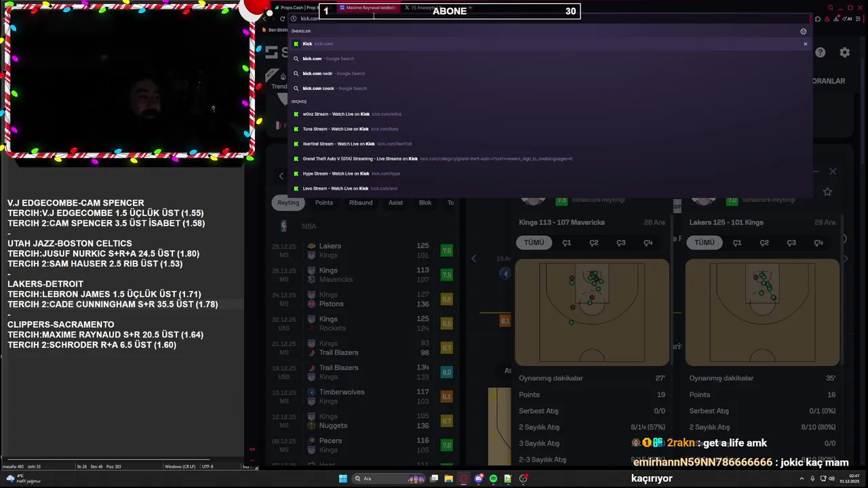Open Discord from the taskbar

[479, 479]
